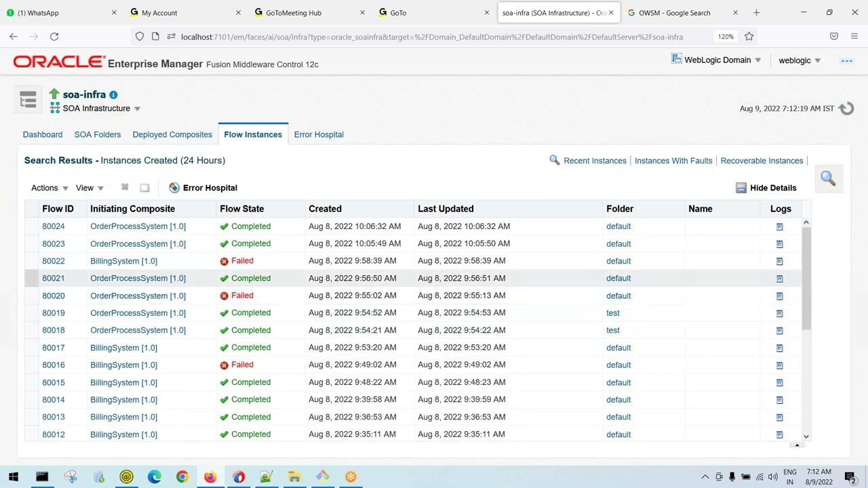Click the Completed state of flow 80012
This screenshot has width=868, height=488.
(x=245, y=434)
